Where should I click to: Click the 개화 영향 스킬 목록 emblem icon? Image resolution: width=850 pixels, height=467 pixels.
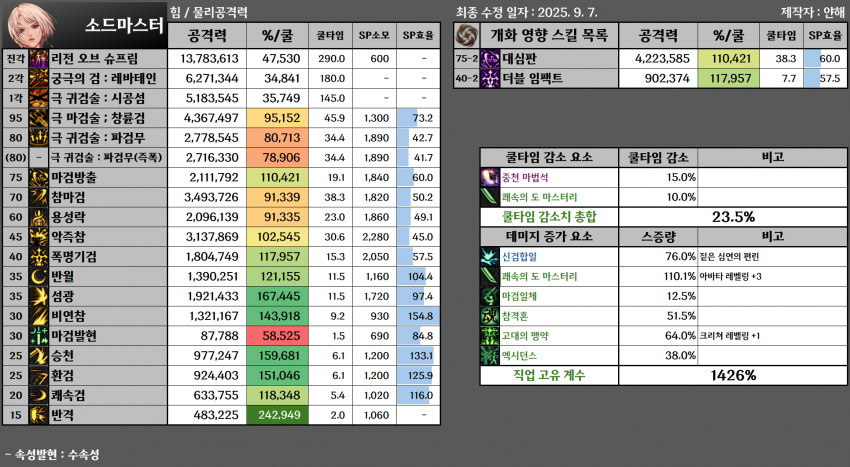point(468,35)
